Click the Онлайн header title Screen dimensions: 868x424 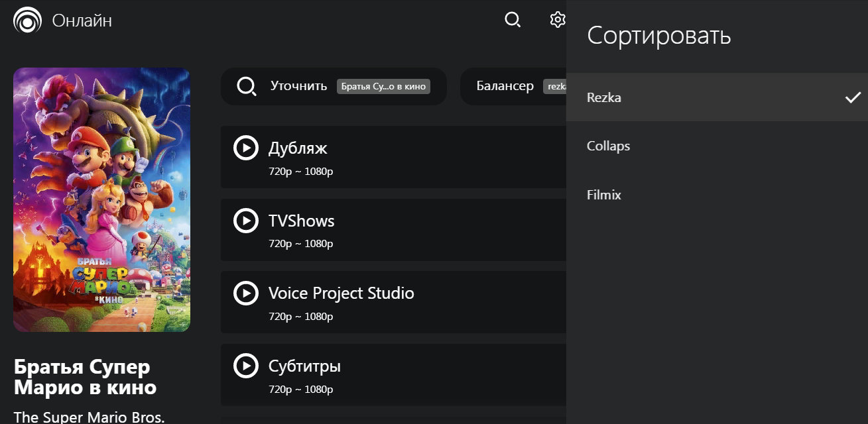pos(82,21)
